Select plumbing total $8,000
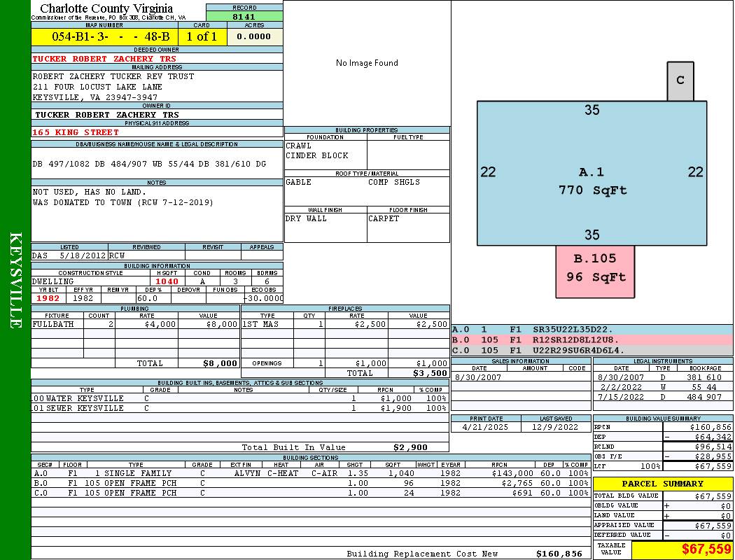735x560 pixels. pyautogui.click(x=220, y=363)
